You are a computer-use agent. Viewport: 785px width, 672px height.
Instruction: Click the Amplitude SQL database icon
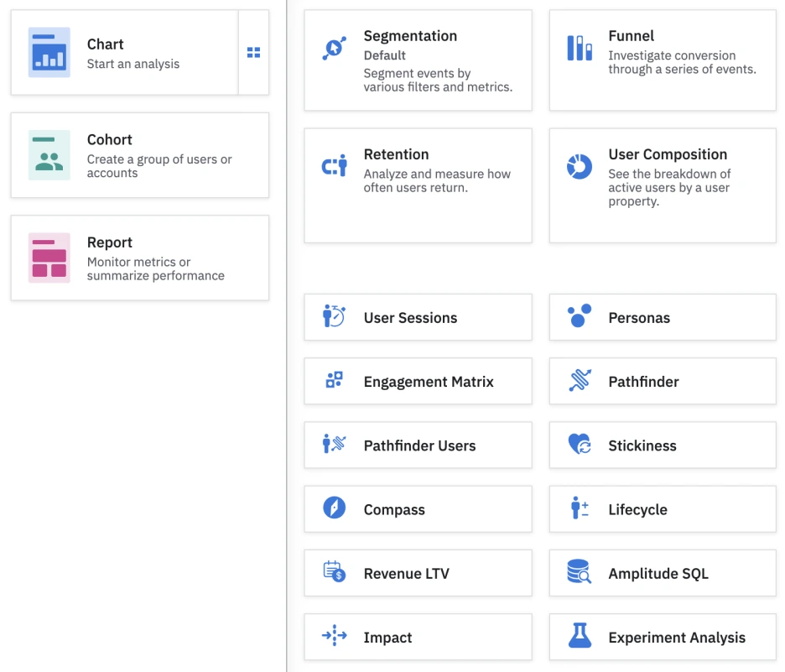[580, 573]
